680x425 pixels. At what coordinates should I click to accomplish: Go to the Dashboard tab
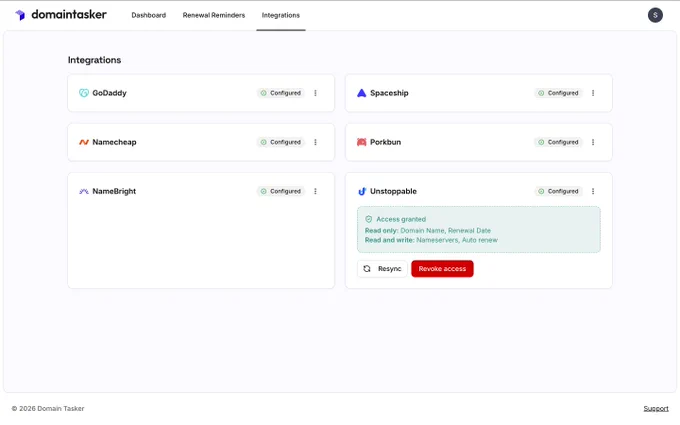(x=149, y=15)
